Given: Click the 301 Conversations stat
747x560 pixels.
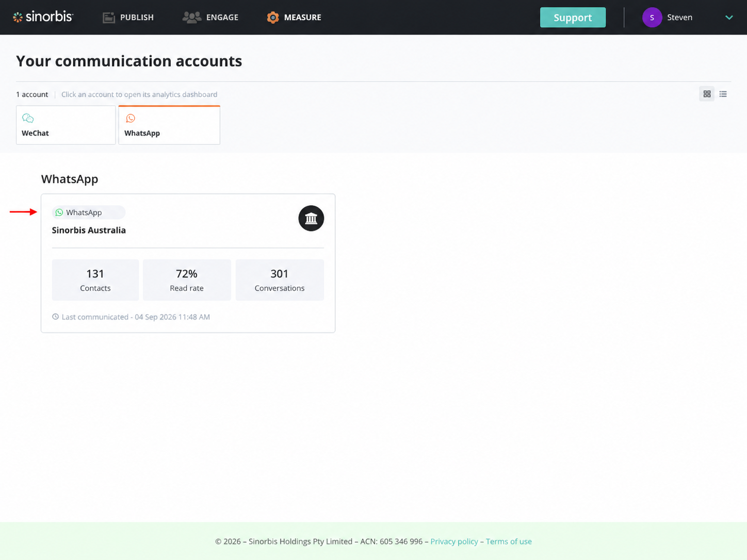Looking at the screenshot, I should [x=280, y=280].
